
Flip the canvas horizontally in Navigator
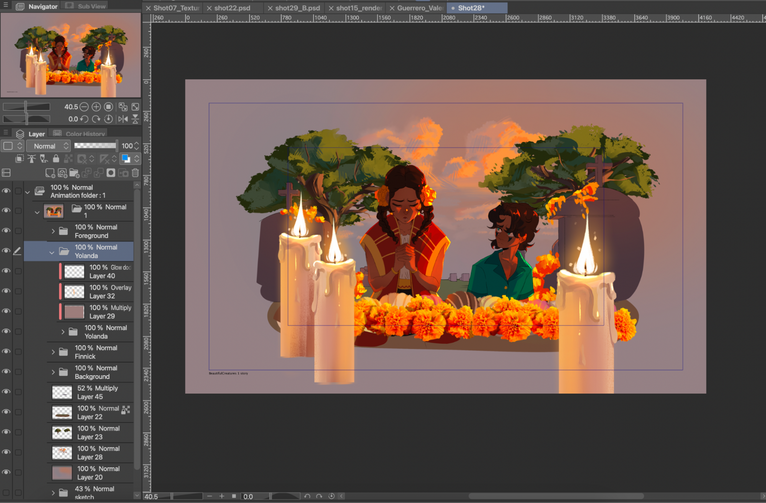[x=123, y=119]
